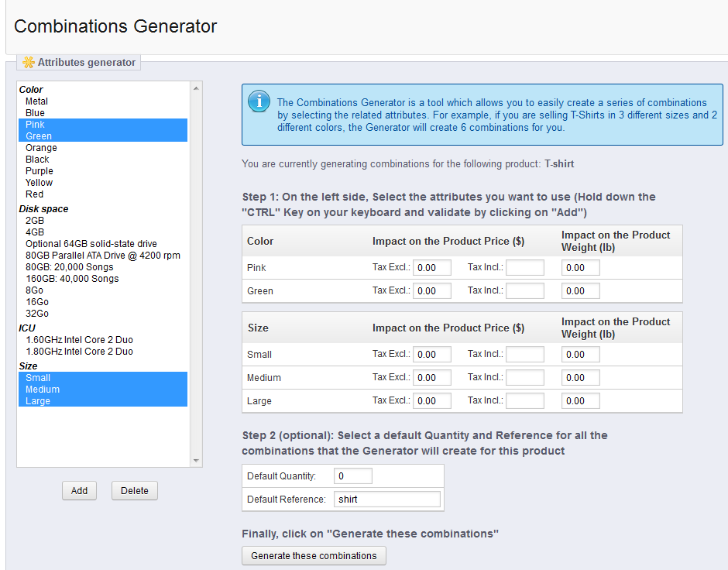Click the Green Tax Incl. price field
The image size is (728, 570).
tap(524, 291)
